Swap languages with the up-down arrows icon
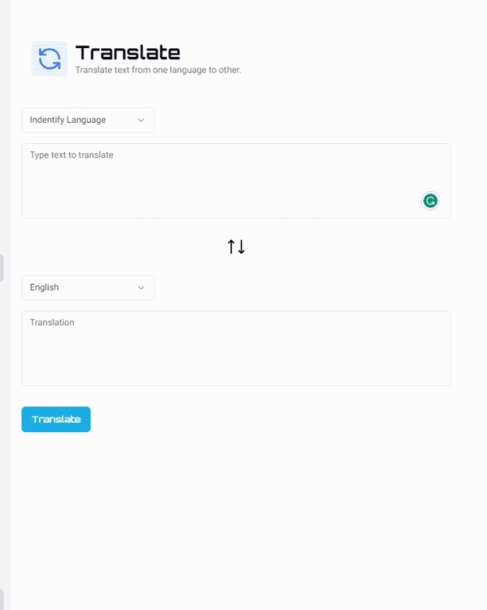Screen dimensions: 487x610 [x=236, y=247]
